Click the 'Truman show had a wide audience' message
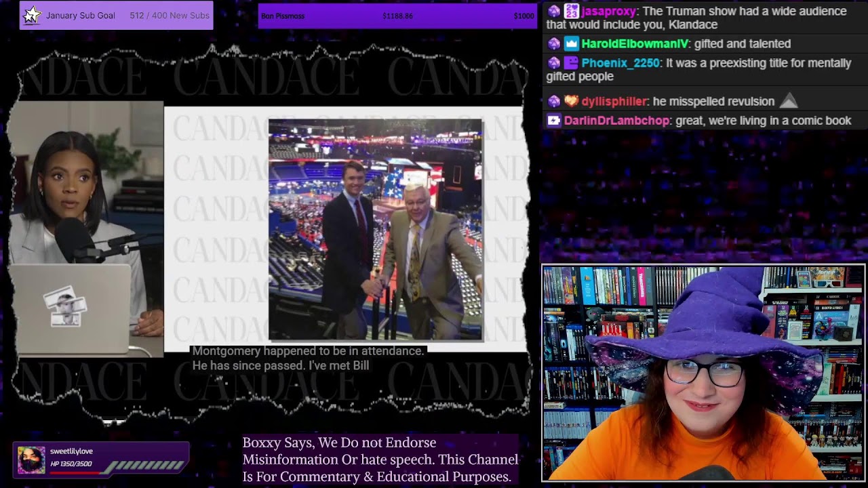This screenshot has height=488, width=868. [696, 18]
